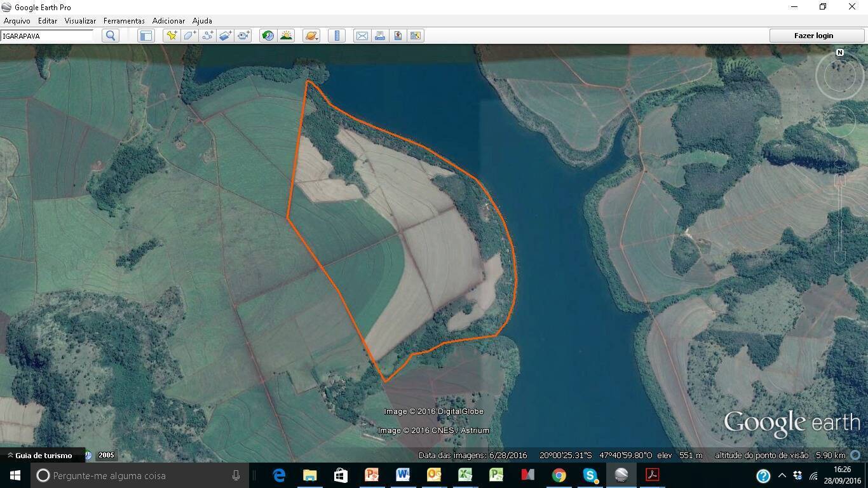The image size is (868, 488).
Task: Open the Ferramentas menu
Action: (124, 21)
